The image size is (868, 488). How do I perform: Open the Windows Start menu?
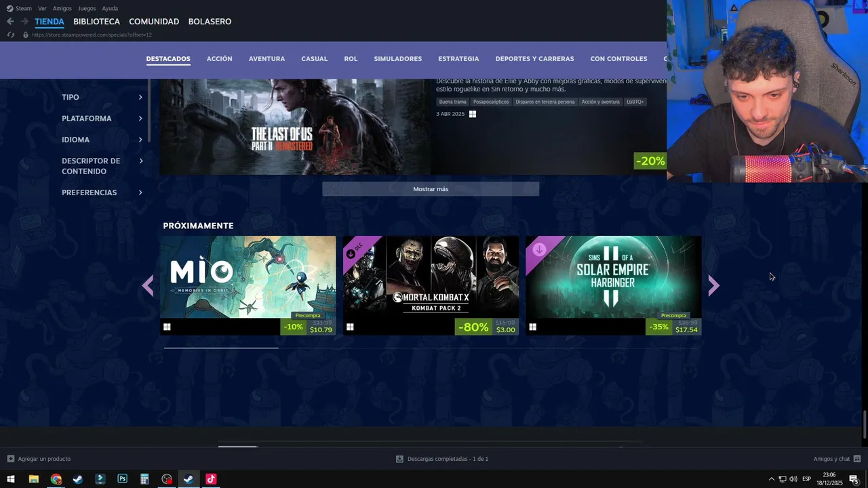[x=11, y=479]
